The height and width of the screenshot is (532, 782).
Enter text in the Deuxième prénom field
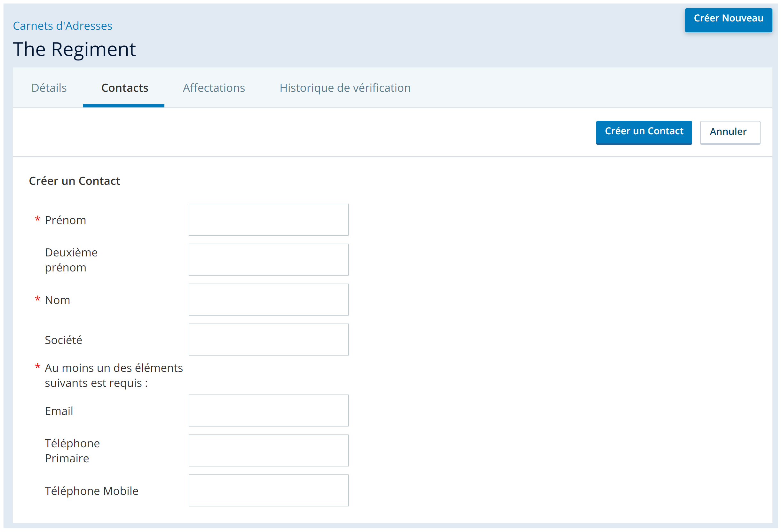tap(268, 260)
